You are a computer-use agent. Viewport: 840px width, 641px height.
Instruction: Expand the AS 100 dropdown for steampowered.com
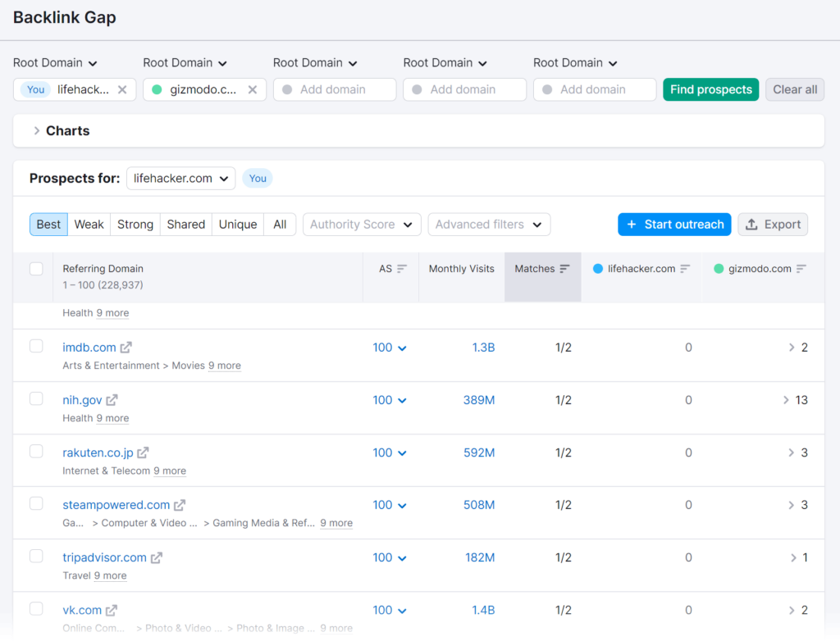(x=390, y=505)
